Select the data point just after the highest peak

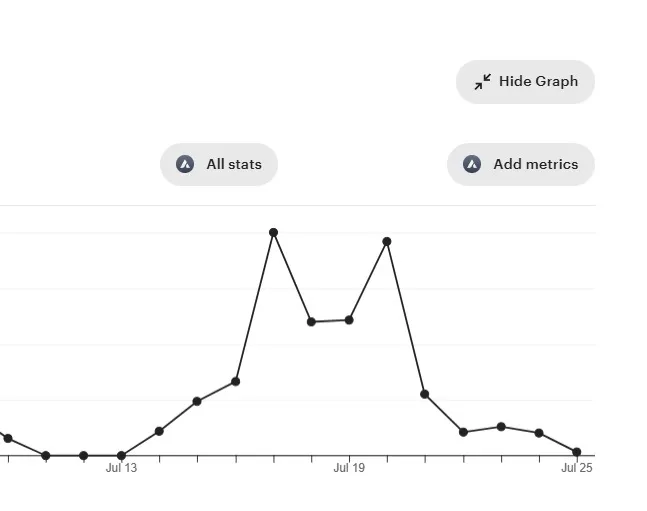tap(311, 322)
